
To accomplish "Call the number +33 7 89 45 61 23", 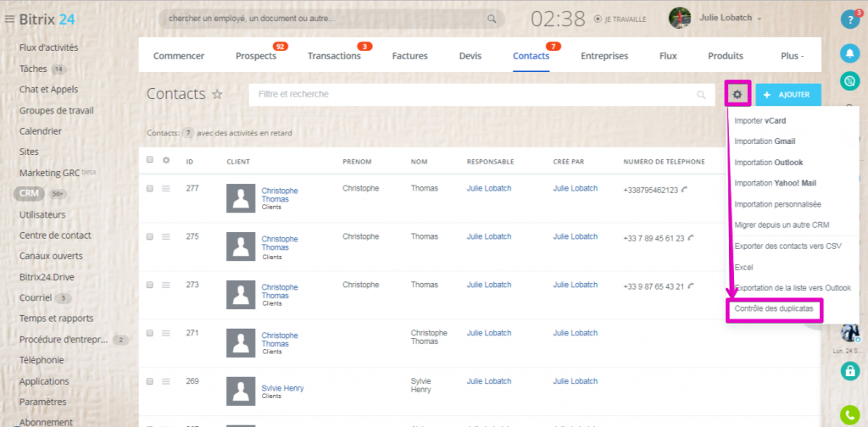I will point(691,238).
